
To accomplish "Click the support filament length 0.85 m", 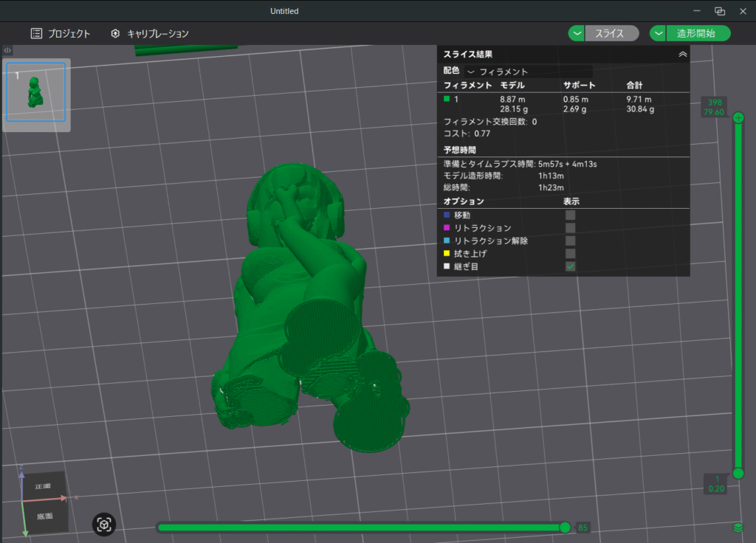I will click(576, 100).
